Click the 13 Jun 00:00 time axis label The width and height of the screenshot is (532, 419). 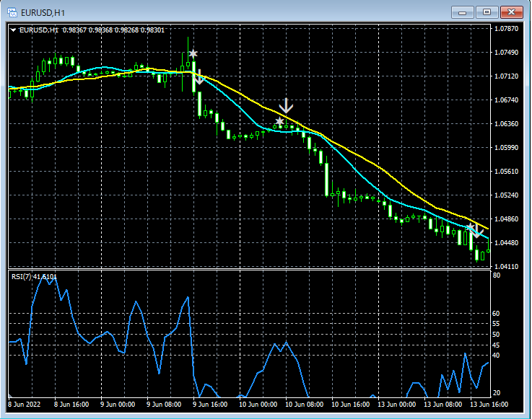click(x=396, y=404)
